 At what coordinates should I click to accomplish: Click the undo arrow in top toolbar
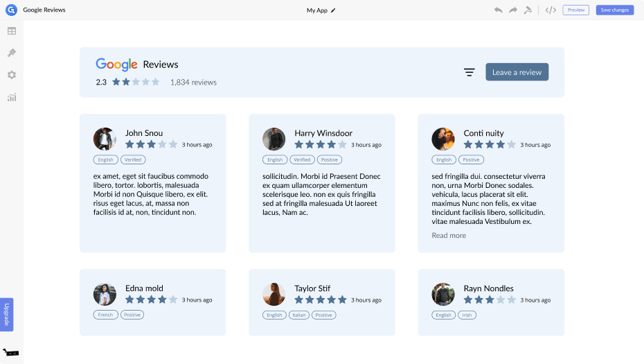tap(499, 10)
